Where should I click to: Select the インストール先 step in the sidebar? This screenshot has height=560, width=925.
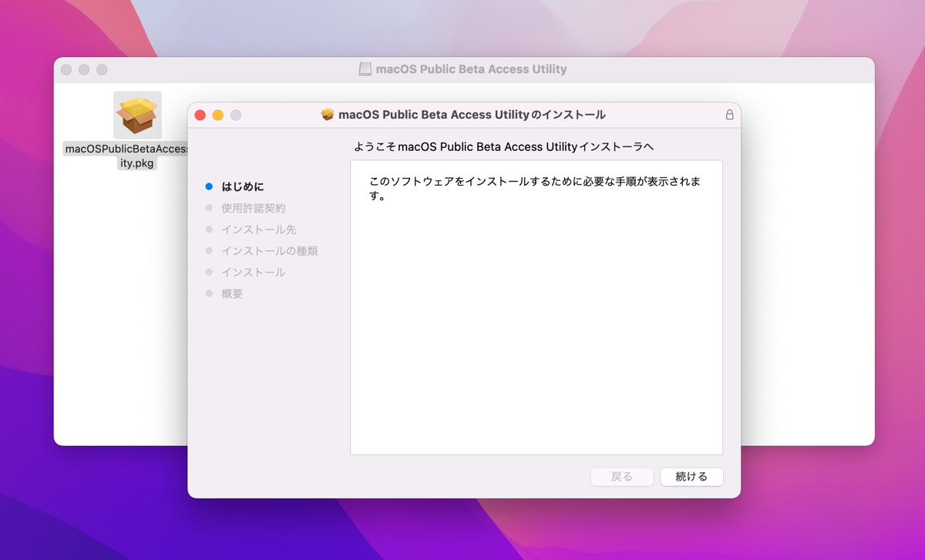tap(259, 230)
